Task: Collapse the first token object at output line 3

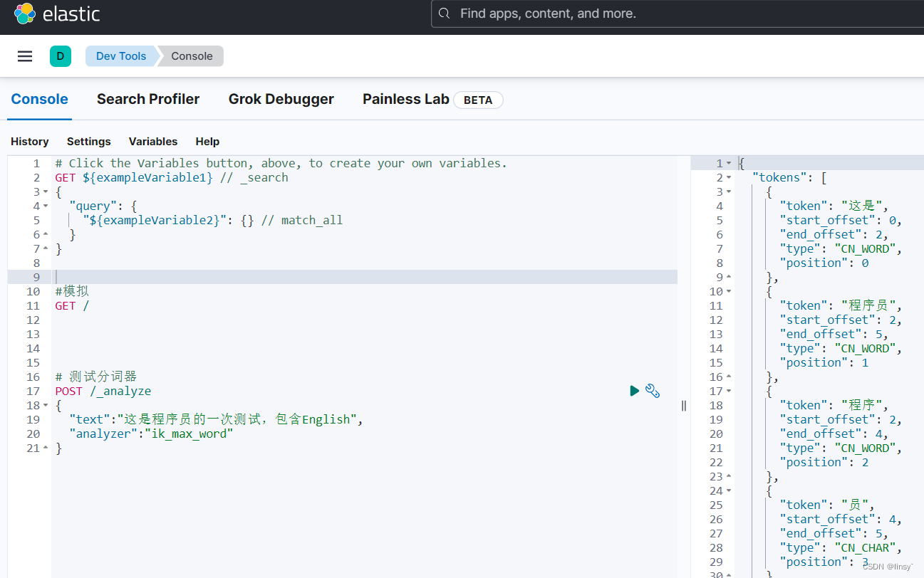Action: tap(729, 192)
